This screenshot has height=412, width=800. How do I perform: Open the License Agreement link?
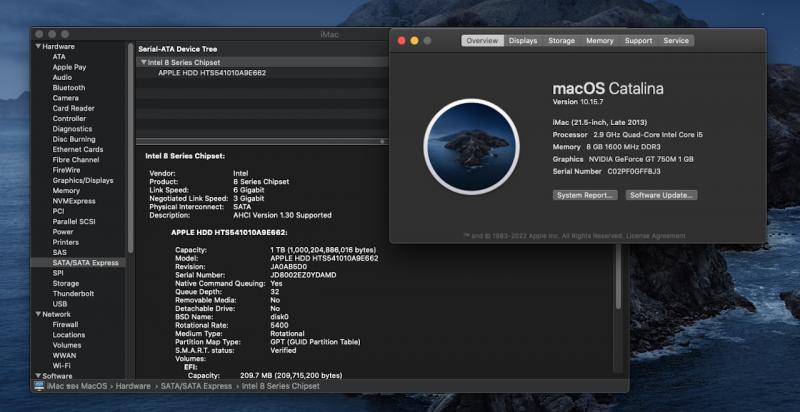point(656,236)
